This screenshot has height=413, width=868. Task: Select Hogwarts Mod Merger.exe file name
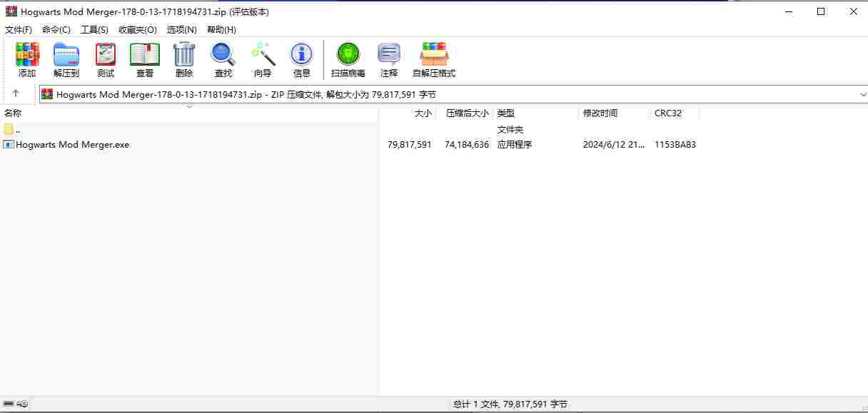(73, 144)
